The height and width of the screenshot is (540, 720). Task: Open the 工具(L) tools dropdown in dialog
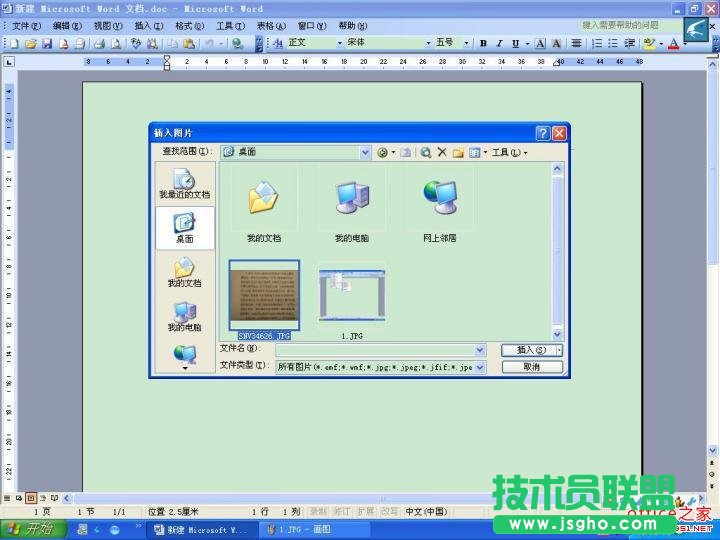(509, 152)
